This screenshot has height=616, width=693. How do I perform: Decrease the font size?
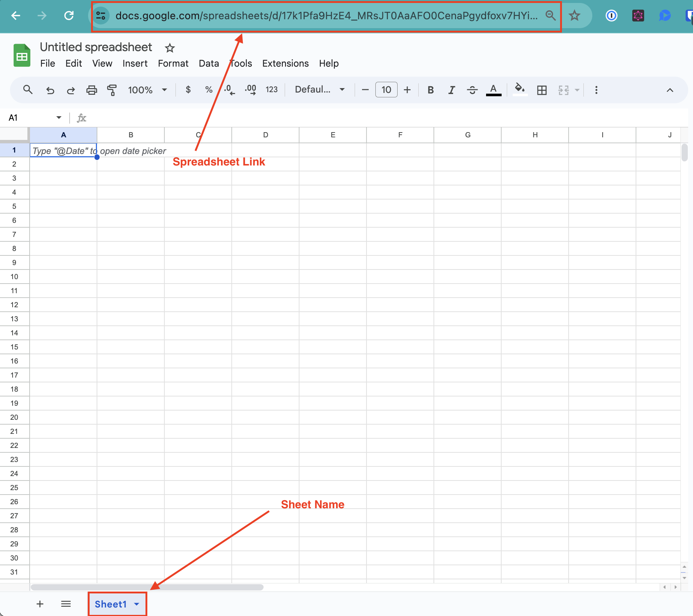365,90
